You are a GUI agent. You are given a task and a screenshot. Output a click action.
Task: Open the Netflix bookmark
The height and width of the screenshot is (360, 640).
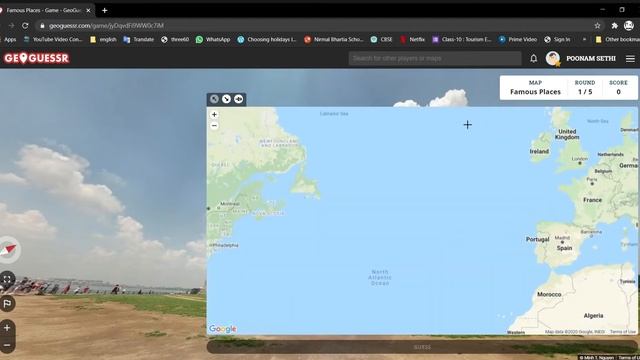point(412,40)
